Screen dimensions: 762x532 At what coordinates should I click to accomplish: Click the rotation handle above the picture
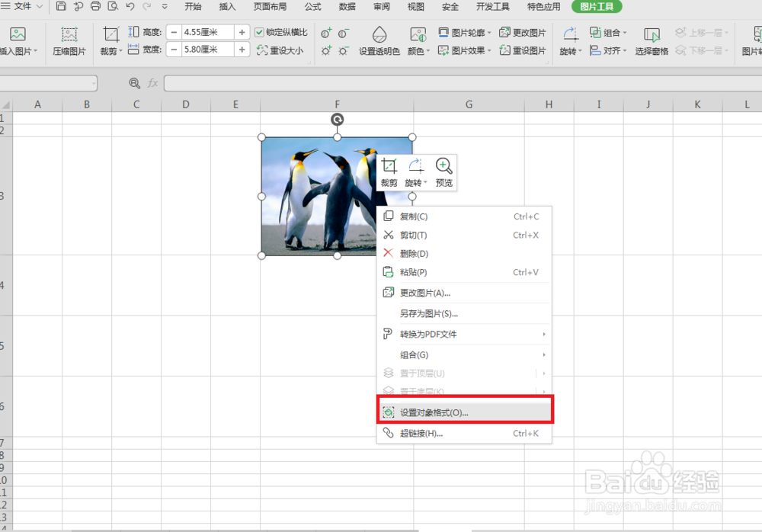tap(338, 119)
